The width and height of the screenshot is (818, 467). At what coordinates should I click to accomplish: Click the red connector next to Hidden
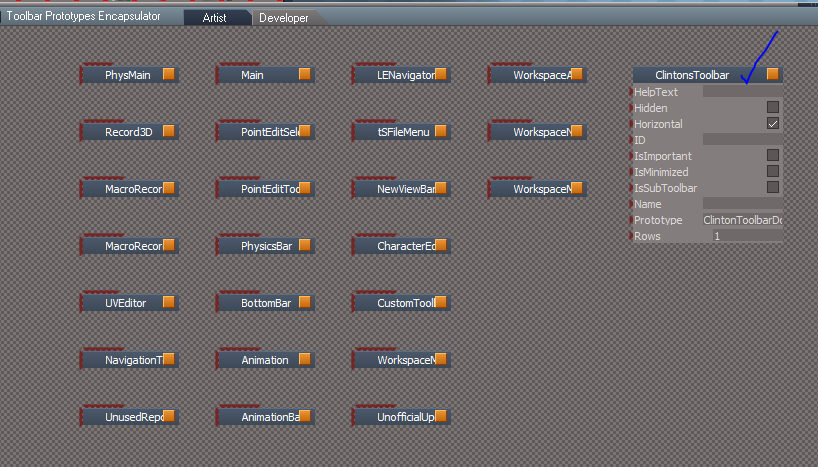pyautogui.click(x=631, y=108)
